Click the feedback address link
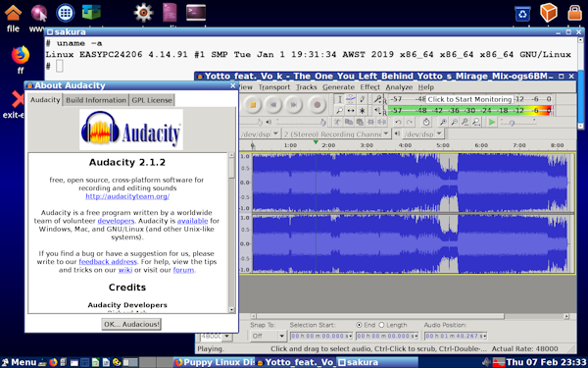The width and height of the screenshot is (588, 368). point(108,262)
